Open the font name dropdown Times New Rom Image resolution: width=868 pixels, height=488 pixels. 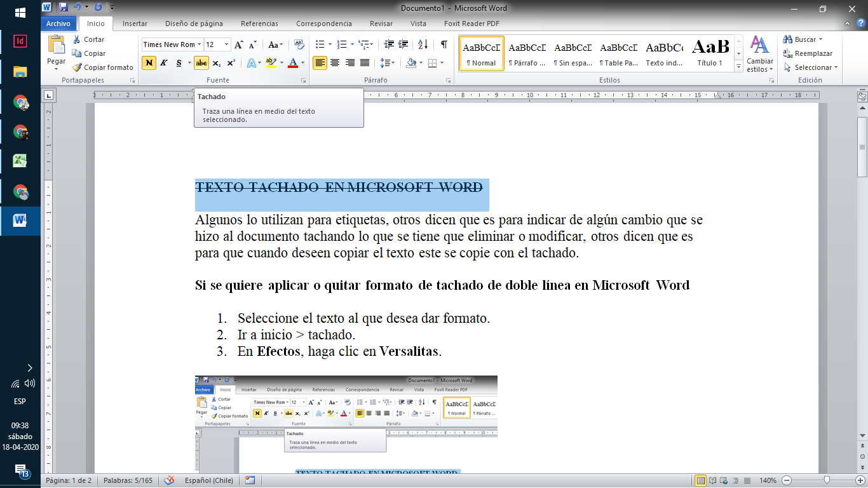200,44
